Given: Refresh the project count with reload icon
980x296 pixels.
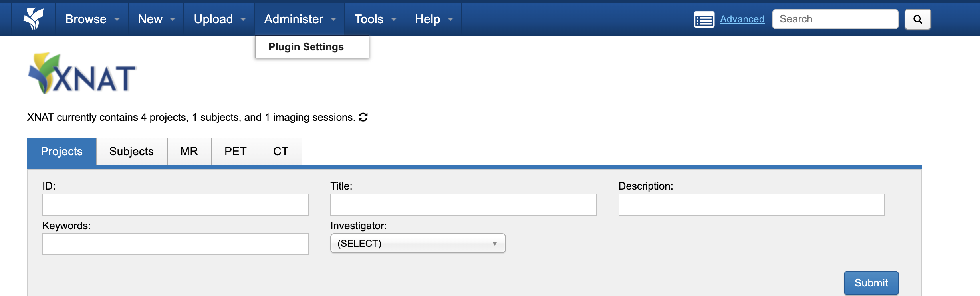Looking at the screenshot, I should (x=363, y=117).
